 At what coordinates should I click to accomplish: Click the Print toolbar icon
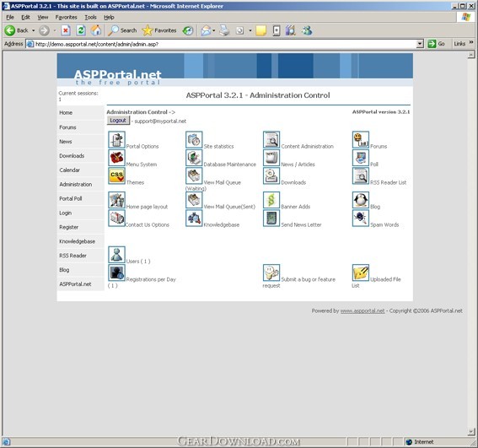coord(224,30)
